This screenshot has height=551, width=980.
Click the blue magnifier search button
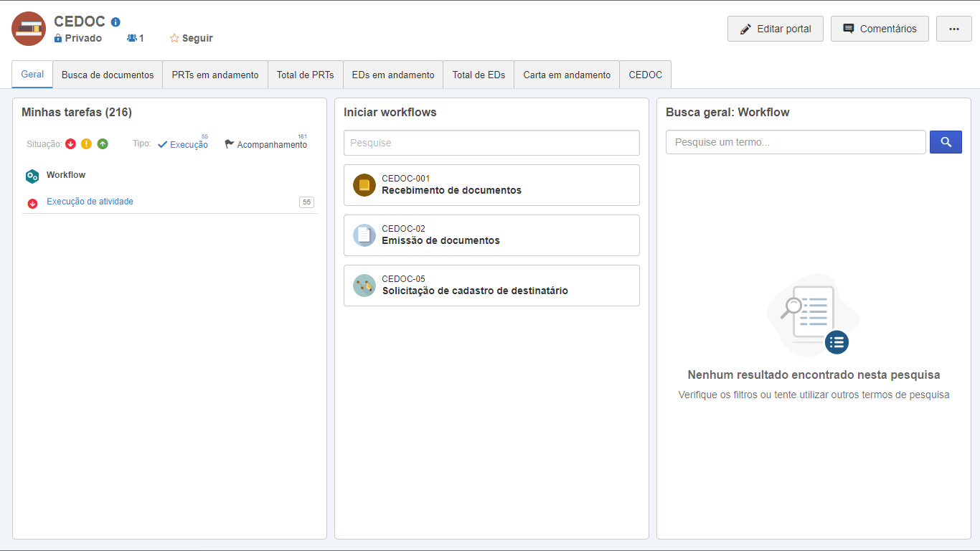tap(946, 142)
